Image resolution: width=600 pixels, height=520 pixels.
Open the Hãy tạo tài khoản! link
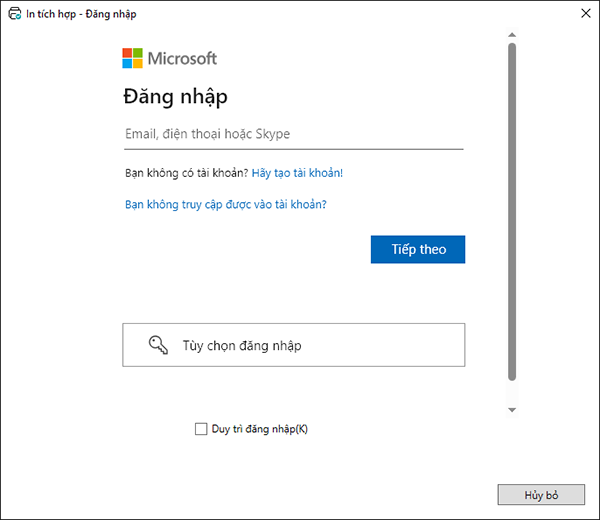click(297, 173)
